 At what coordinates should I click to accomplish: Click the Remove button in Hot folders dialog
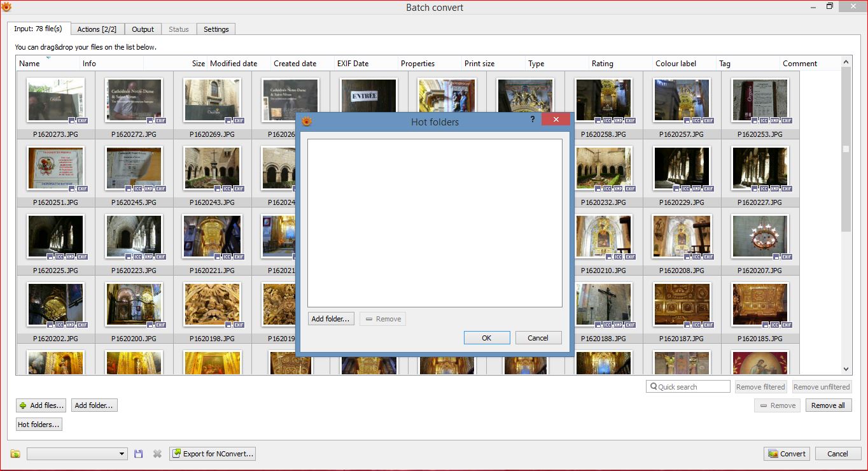coord(382,319)
